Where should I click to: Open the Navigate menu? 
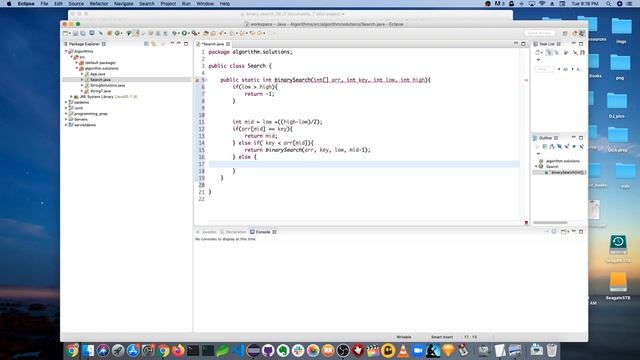click(x=124, y=4)
